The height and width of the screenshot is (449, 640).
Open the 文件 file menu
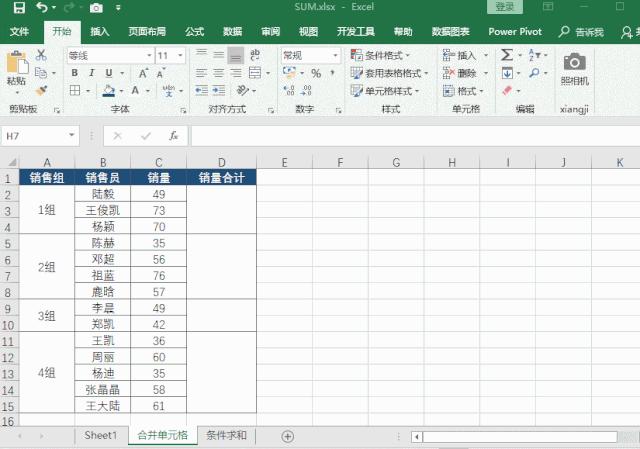pyautogui.click(x=19, y=31)
